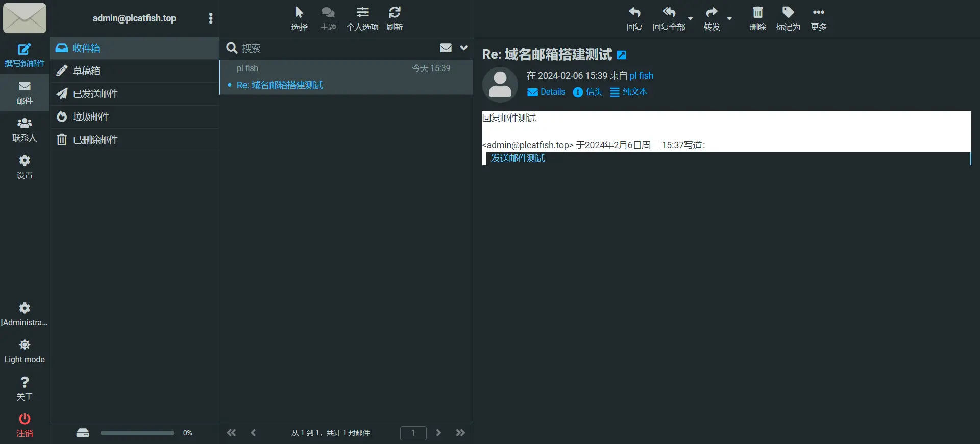980x444 pixels.
Task: Click the disk quota icon
Action: [83, 433]
